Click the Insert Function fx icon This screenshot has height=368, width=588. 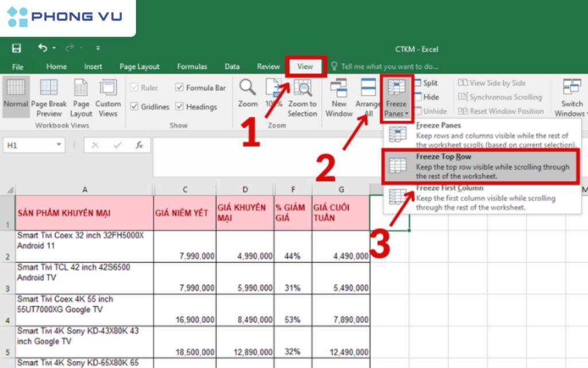click(139, 145)
